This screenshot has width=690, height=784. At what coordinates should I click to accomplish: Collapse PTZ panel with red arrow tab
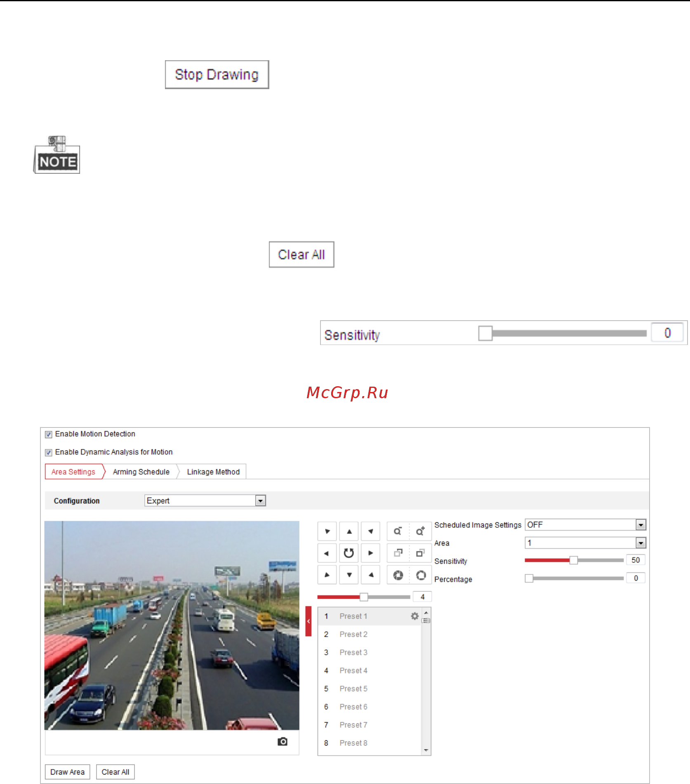[308, 621]
